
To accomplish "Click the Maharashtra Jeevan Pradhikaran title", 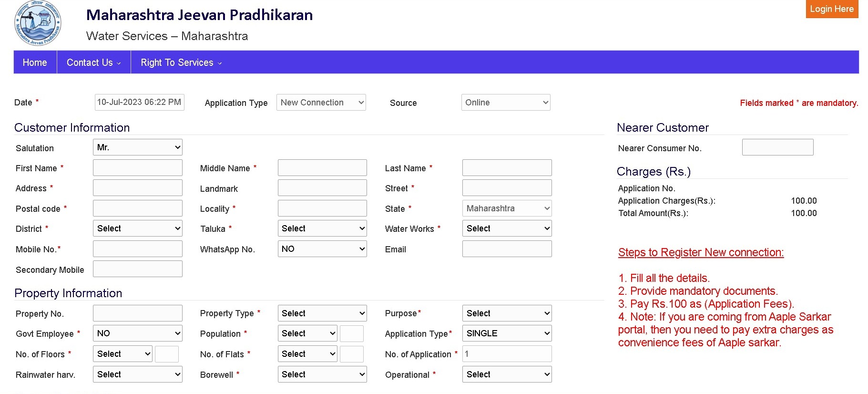I will coord(199,15).
